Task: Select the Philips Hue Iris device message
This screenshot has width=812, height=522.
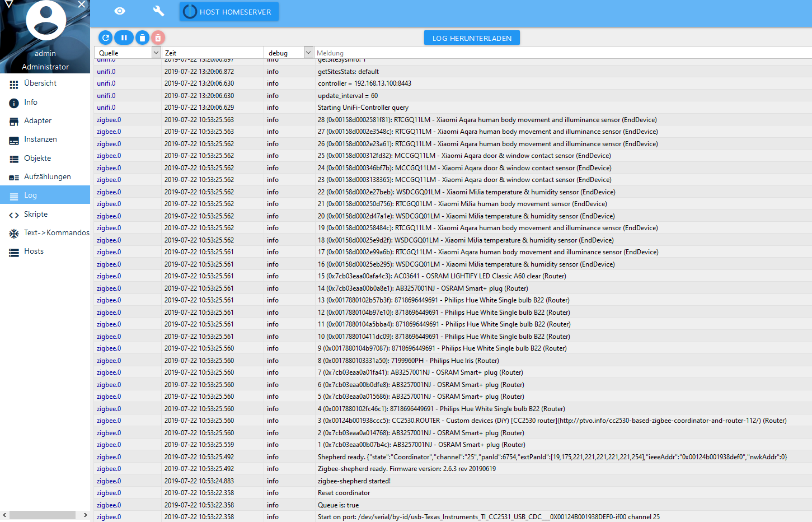Action: tap(409, 361)
